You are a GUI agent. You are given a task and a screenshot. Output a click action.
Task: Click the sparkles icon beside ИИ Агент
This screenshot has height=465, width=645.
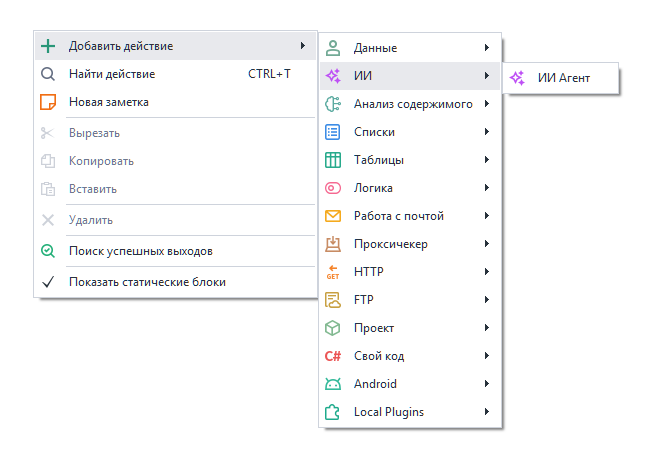coord(517,78)
